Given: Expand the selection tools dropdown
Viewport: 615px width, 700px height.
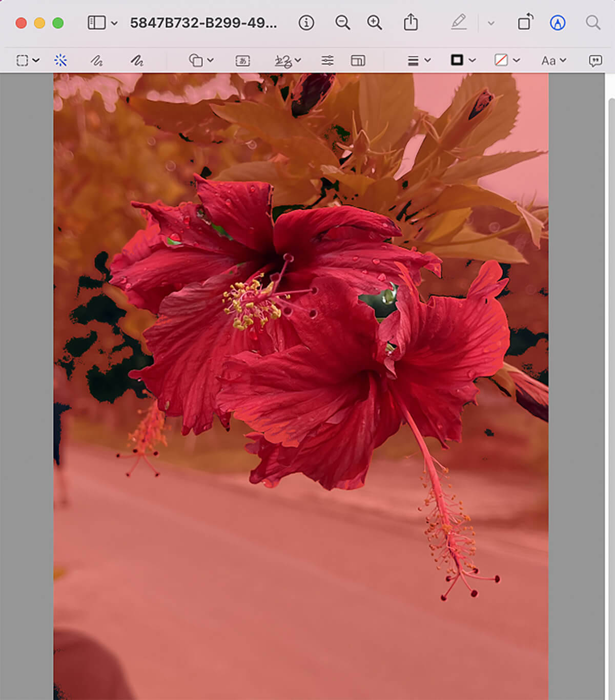Looking at the screenshot, I should pos(28,61).
